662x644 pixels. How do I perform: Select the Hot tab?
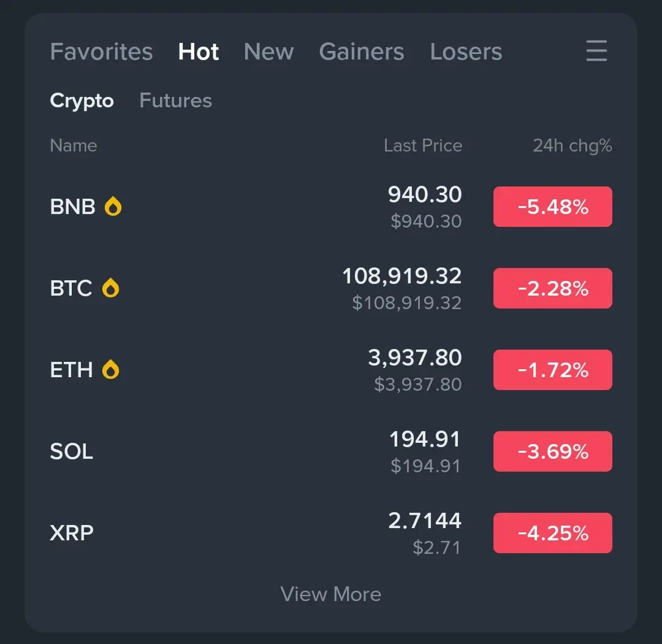(x=199, y=52)
